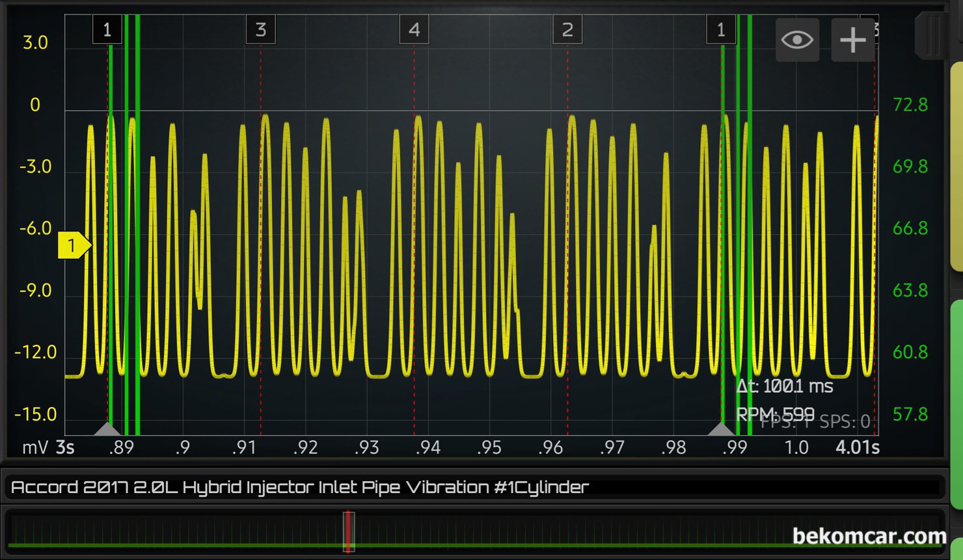The width and height of the screenshot is (963, 560).
Task: Click the plus add button
Action: (x=852, y=40)
